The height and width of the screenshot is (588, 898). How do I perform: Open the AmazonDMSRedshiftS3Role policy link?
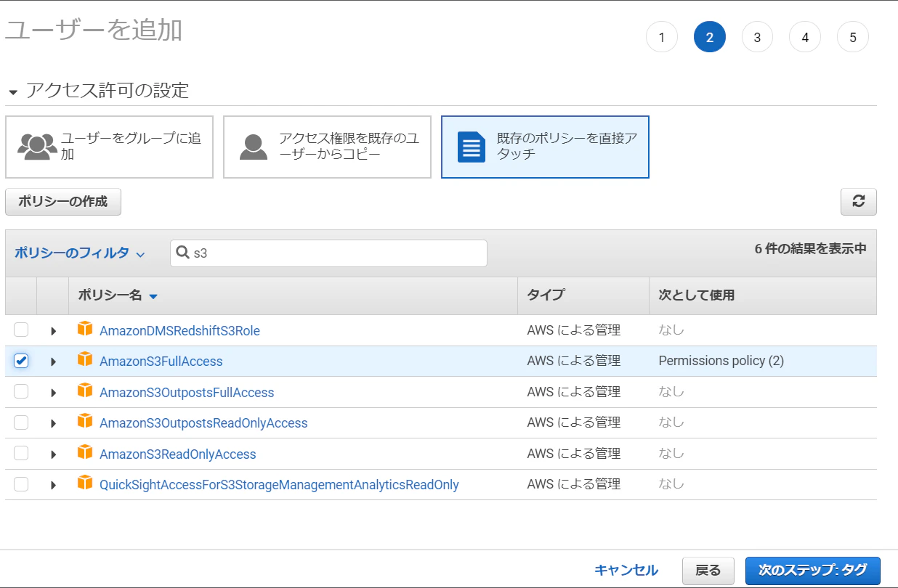coord(179,331)
